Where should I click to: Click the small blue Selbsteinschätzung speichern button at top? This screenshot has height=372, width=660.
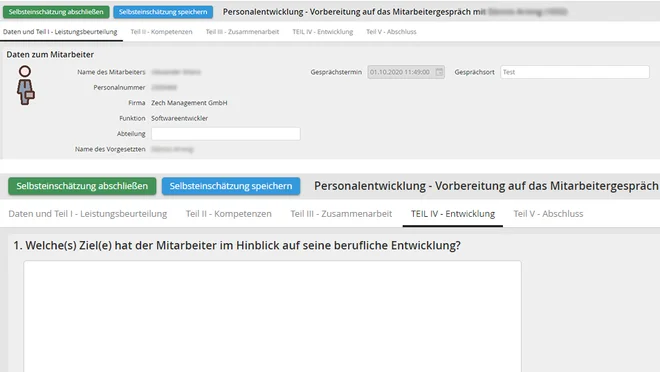(163, 12)
